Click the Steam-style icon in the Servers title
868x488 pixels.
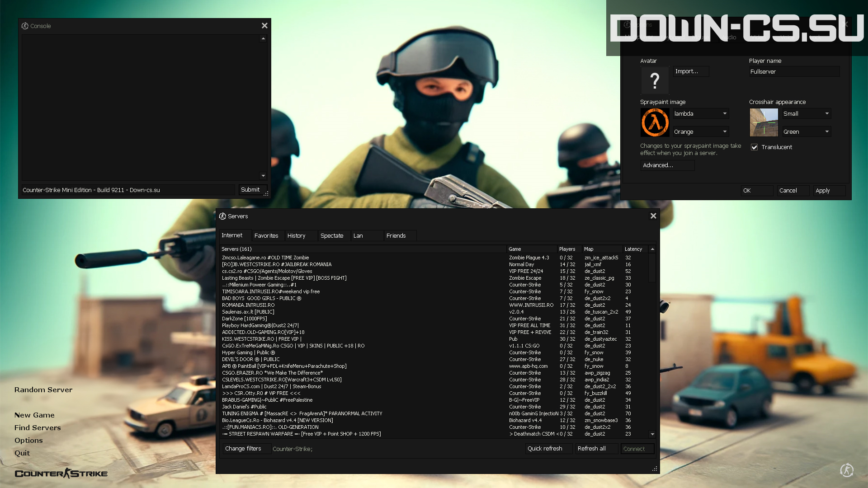(x=222, y=216)
